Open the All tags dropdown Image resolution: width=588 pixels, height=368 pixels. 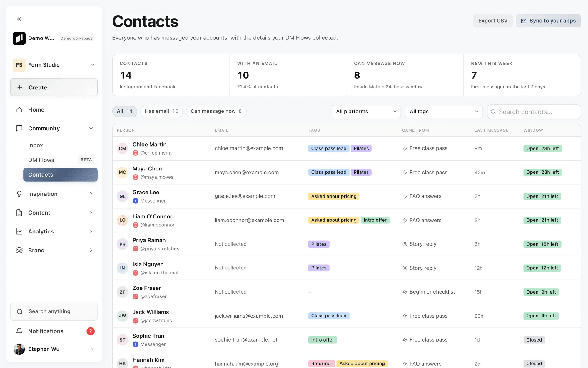tap(444, 112)
